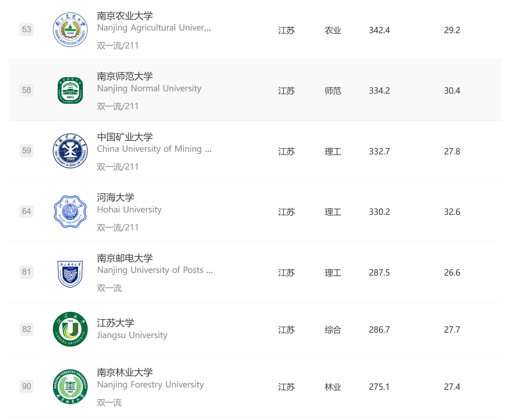Open the 南京农业大学 name link
Viewport: 509px width, 420px height.
point(125,16)
